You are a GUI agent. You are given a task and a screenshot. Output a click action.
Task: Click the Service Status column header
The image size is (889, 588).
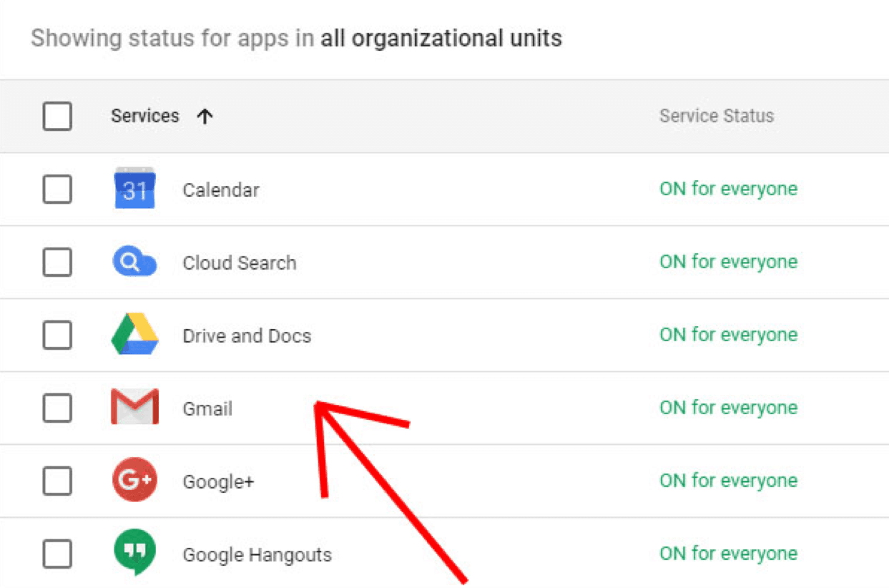pyautogui.click(x=717, y=116)
